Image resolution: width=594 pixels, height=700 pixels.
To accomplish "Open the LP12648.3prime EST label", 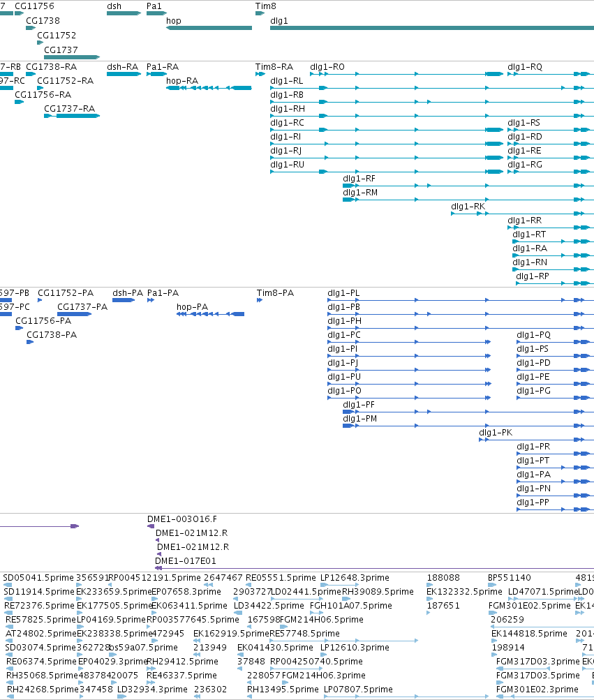I will [x=355, y=578].
